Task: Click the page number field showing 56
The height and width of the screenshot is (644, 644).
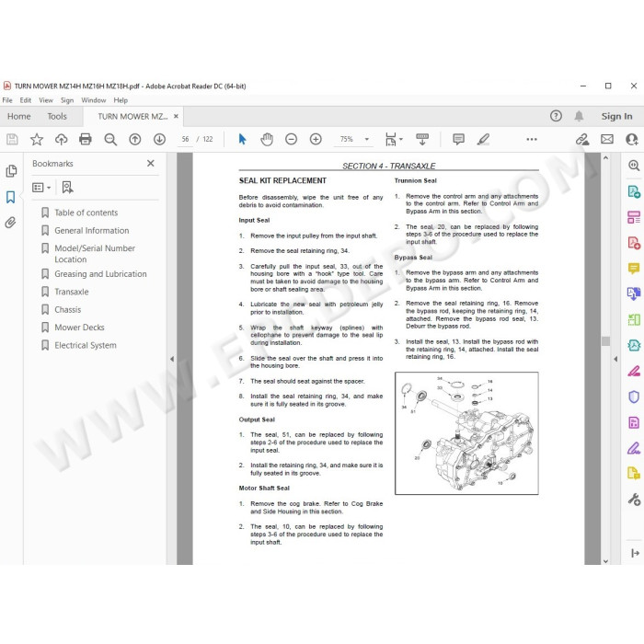Action: (186, 140)
